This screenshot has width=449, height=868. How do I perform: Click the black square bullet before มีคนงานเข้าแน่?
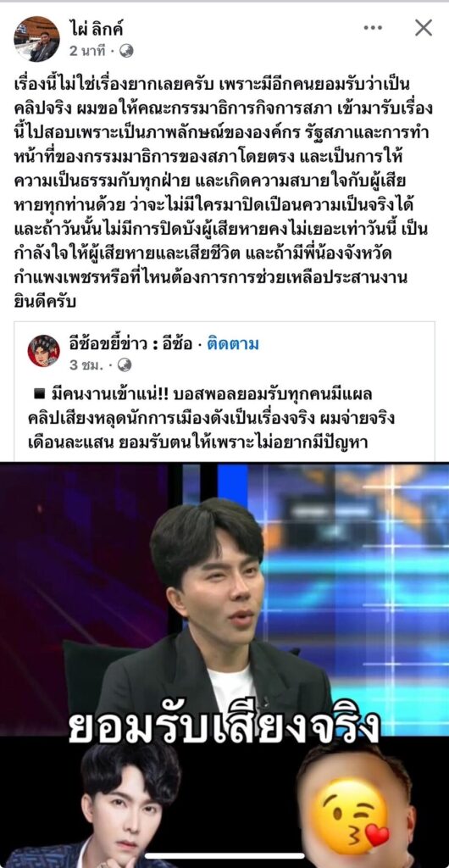pos(39,393)
